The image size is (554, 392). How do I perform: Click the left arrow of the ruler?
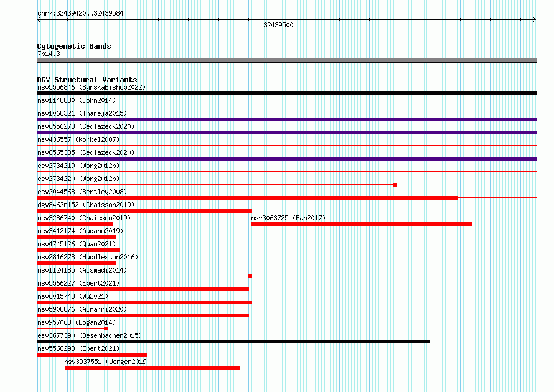click(x=39, y=20)
